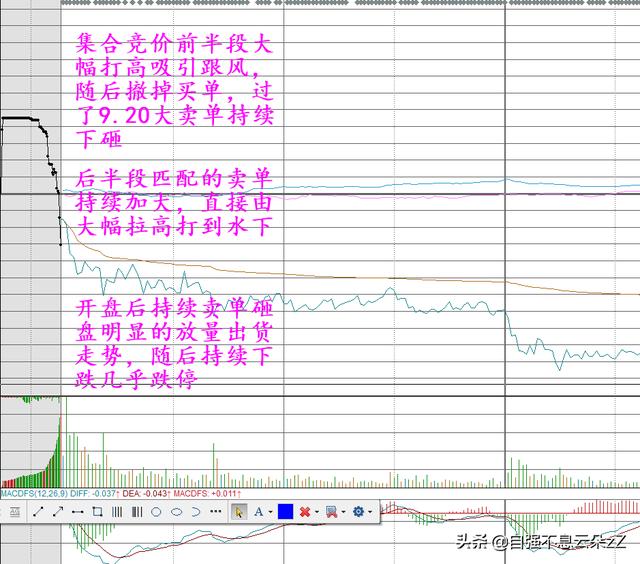Select the line segment drawing tool
This screenshot has width=640, height=564.
(x=38, y=511)
